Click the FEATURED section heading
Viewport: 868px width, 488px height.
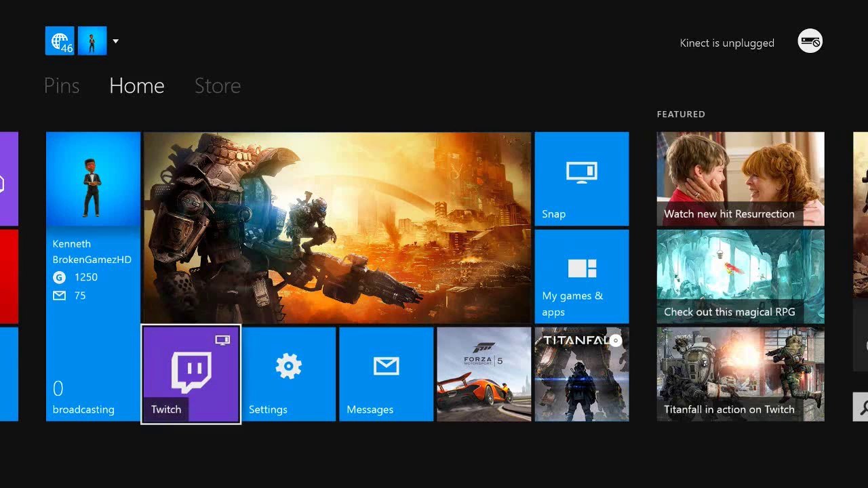pos(681,115)
